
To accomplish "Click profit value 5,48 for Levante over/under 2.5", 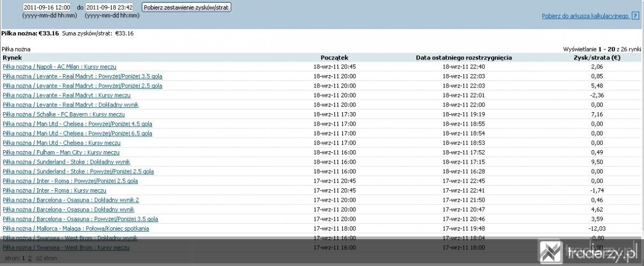I will pyautogui.click(x=597, y=86).
